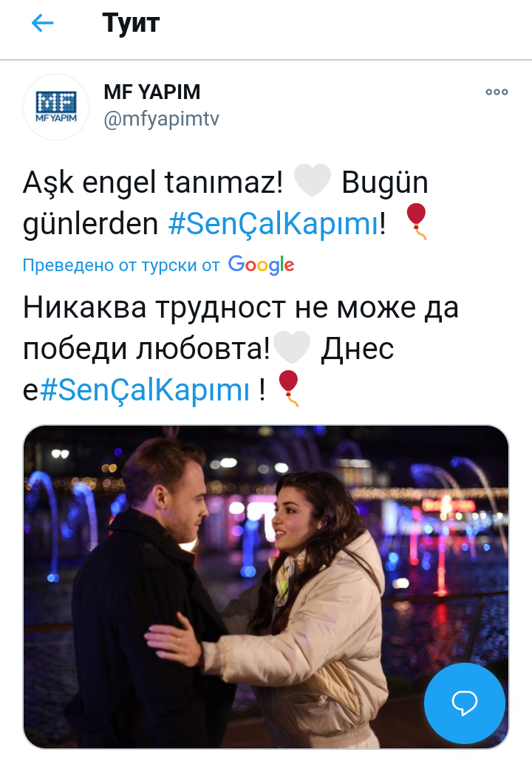Tap the white heart emoji in translation

[x=291, y=347]
